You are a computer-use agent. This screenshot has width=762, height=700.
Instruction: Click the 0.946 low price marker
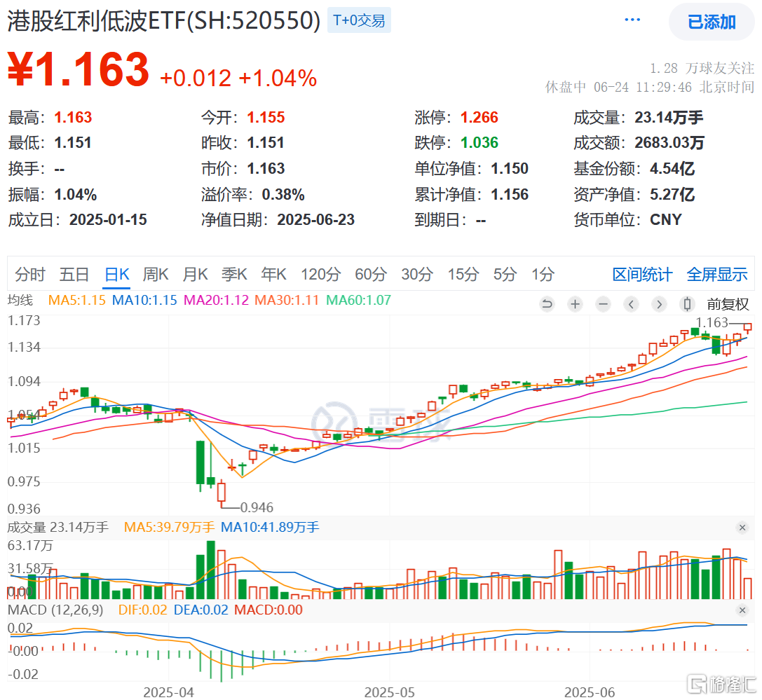pyautogui.click(x=257, y=507)
